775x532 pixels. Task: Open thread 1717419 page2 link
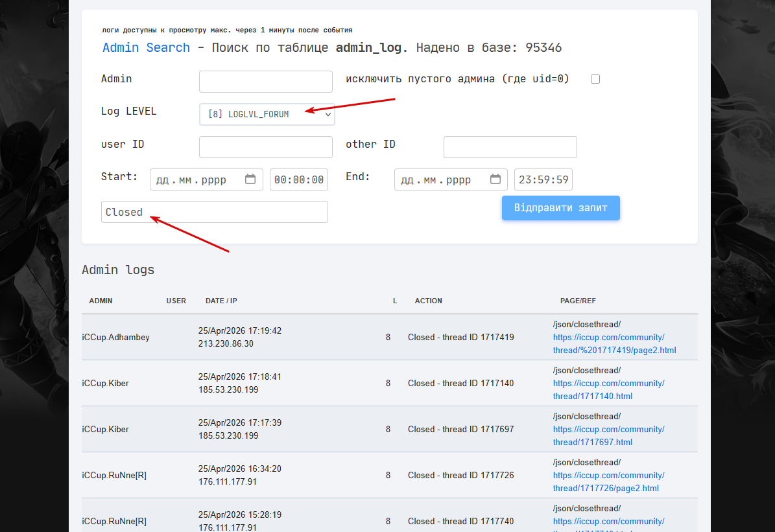pos(614,344)
